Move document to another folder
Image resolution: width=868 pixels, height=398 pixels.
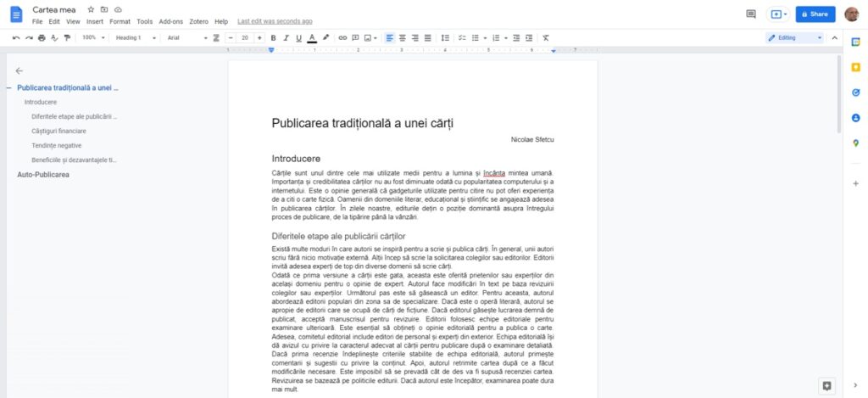tap(104, 9)
